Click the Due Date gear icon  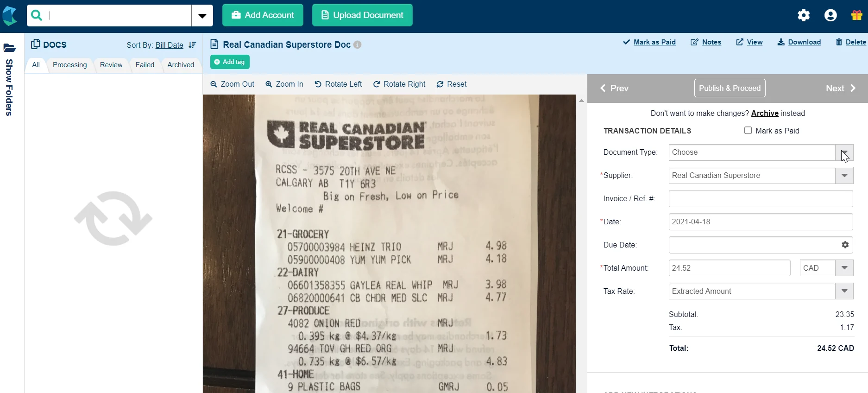pyautogui.click(x=845, y=245)
